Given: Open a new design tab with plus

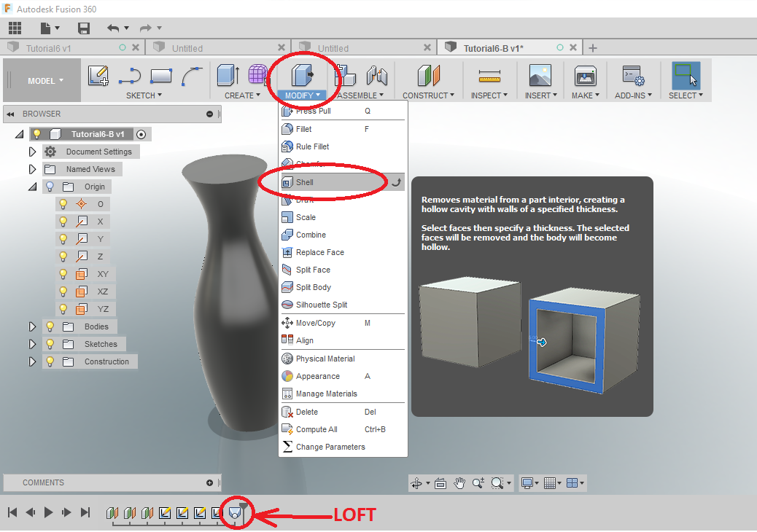Looking at the screenshot, I should 593,48.
